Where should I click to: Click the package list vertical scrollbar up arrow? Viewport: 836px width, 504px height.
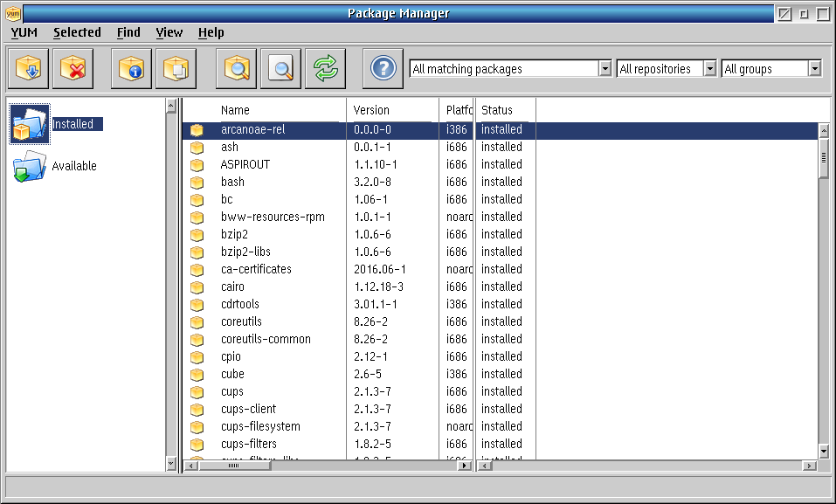coord(824,130)
